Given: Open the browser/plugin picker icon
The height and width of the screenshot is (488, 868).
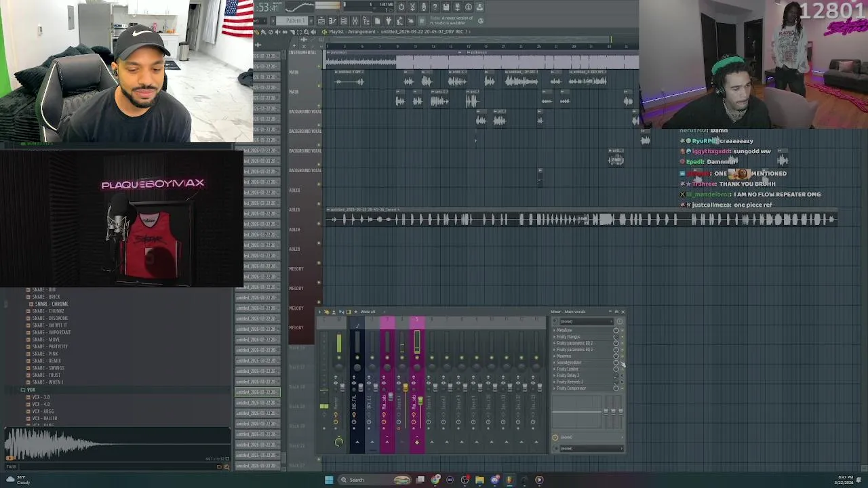Looking at the screenshot, I should [x=366, y=21].
